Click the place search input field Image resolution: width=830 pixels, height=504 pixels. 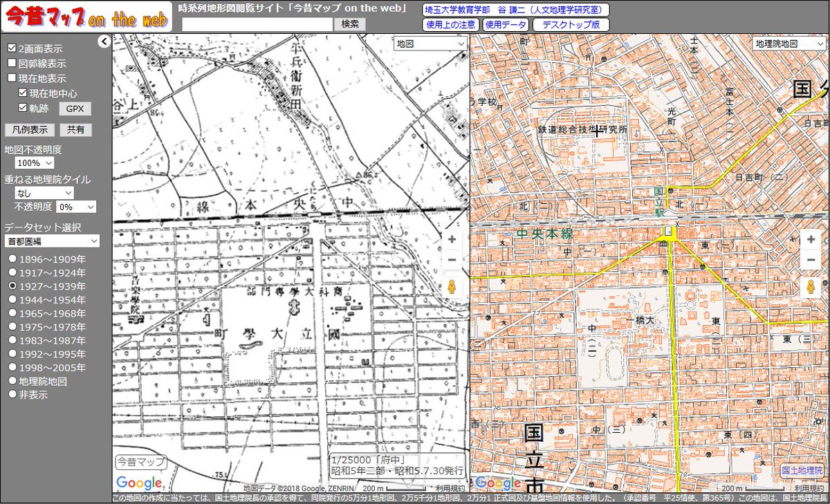[x=257, y=24]
